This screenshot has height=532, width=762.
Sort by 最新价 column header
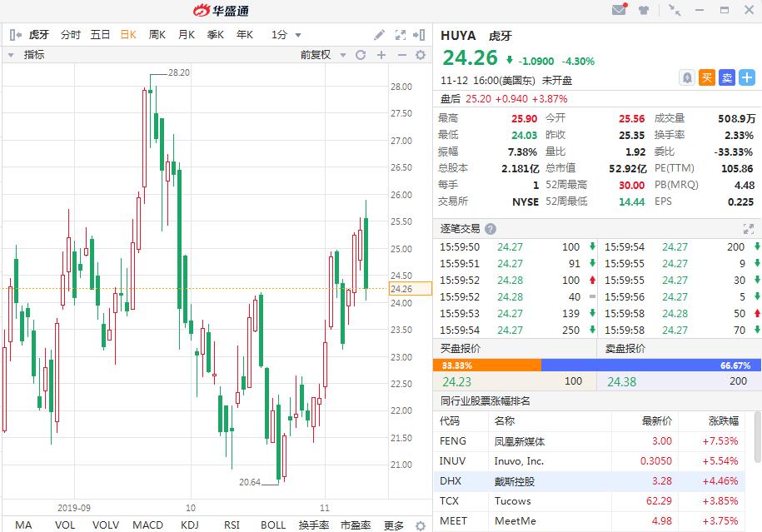(x=657, y=420)
